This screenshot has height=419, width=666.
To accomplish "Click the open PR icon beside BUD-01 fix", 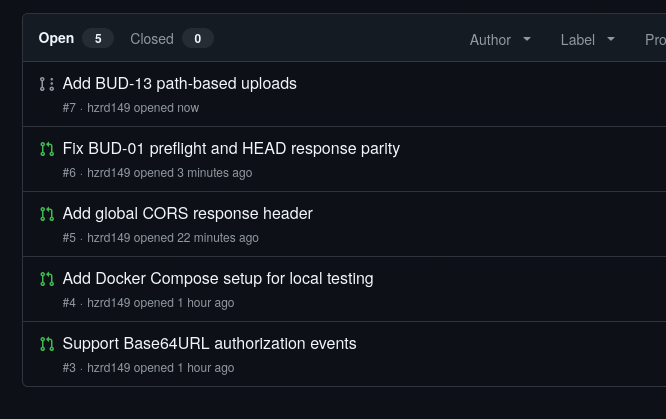I will [47, 149].
